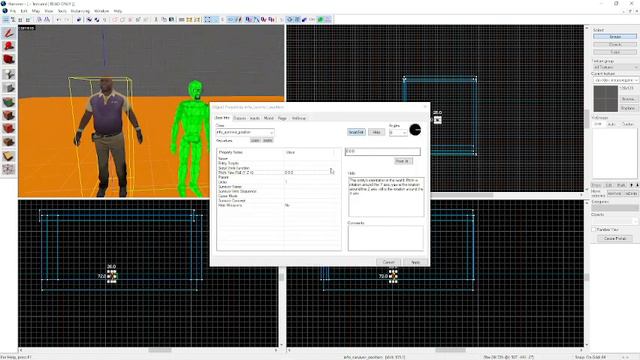
Task: Set selection mode to Solids
Action: click(x=615, y=52)
